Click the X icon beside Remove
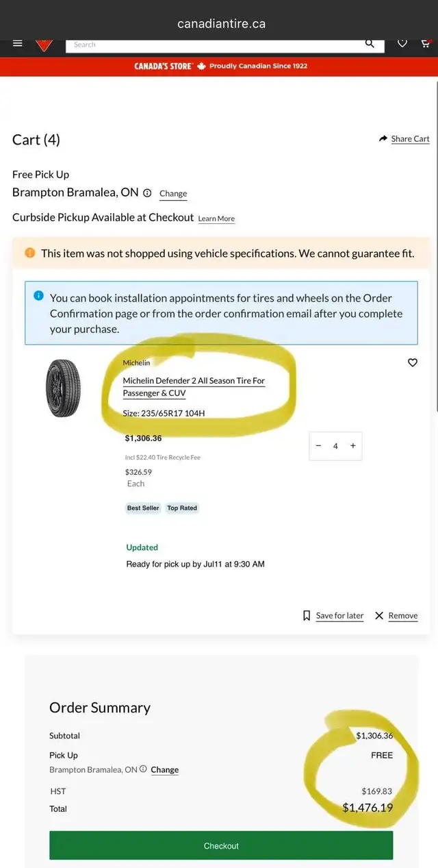 pyautogui.click(x=379, y=615)
